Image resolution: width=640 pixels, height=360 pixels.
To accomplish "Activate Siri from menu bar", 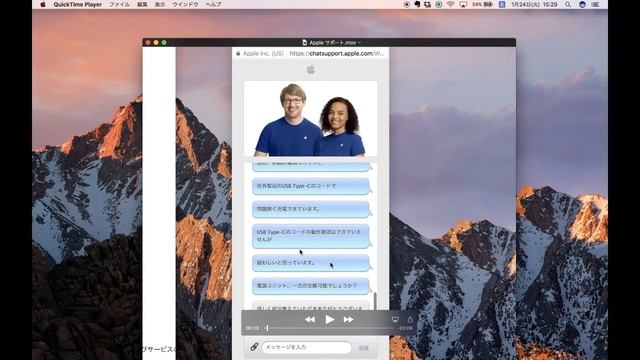I will coord(582,4).
